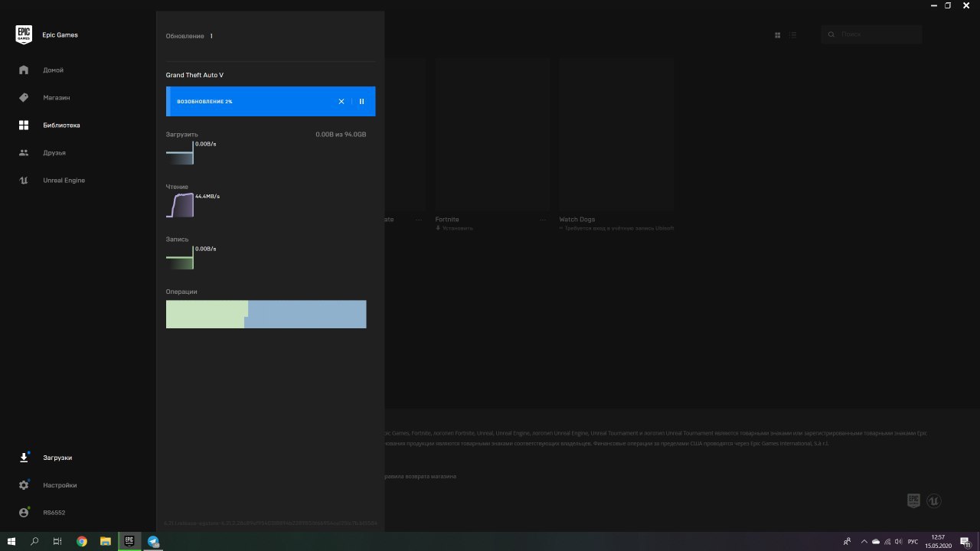Click the Загрузить speed graph
The image size is (980, 551).
pos(180,153)
